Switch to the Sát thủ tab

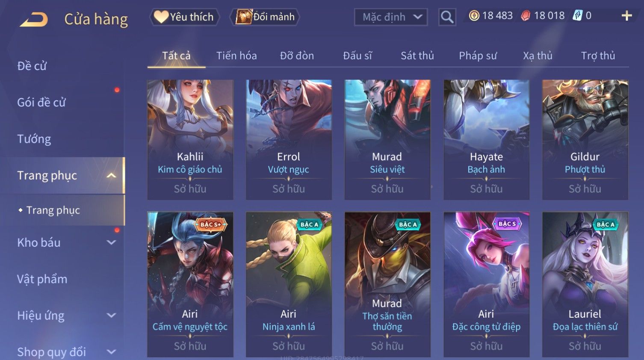tap(417, 56)
